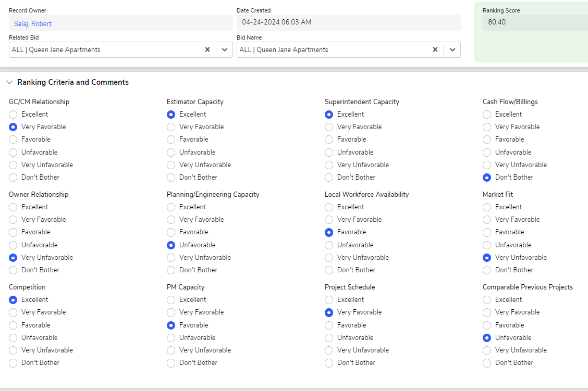Choose Excellent for Cash Flow/Billings
Screen dimensions: 588x391
pyautogui.click(x=487, y=114)
